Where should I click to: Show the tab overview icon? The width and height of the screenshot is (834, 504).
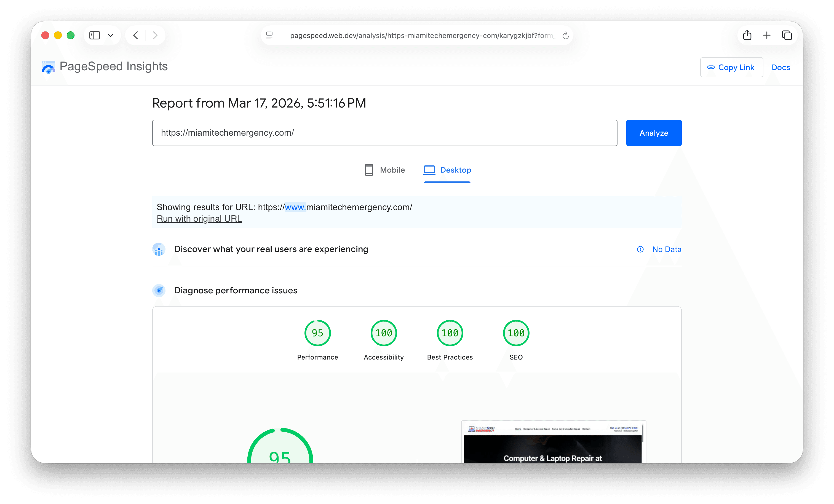coord(787,35)
